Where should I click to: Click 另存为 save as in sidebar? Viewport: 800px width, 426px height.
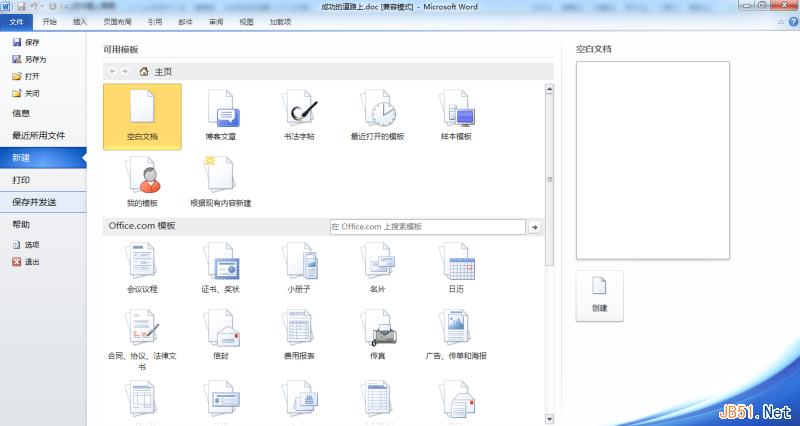[29, 59]
